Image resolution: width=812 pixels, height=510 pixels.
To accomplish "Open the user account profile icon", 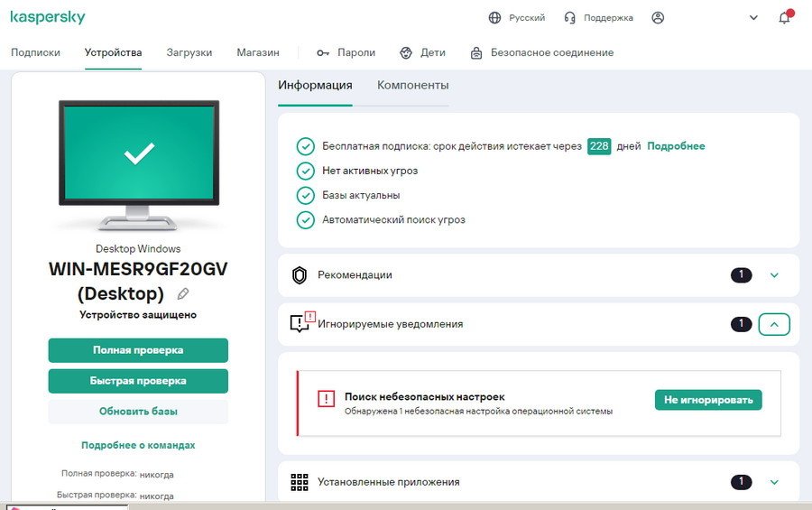I will click(x=658, y=18).
